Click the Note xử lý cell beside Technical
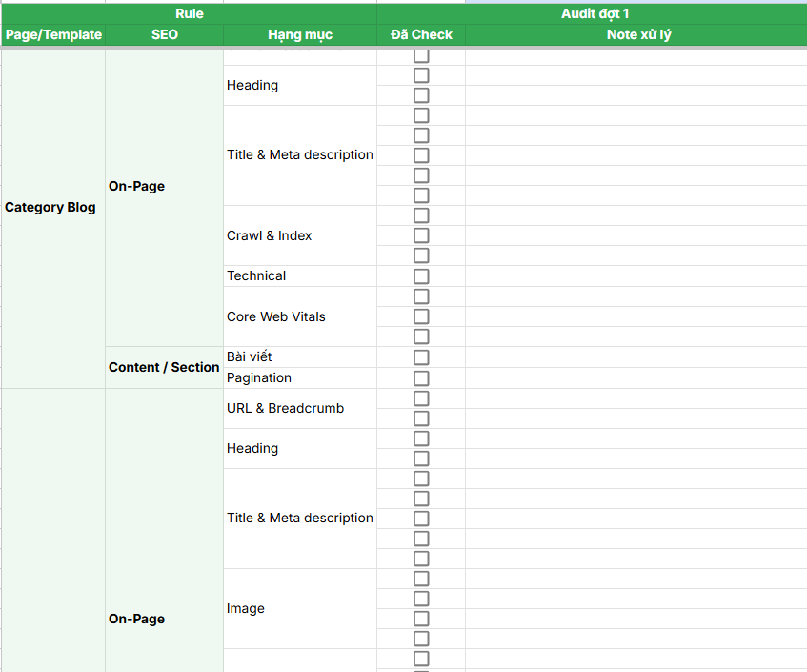The image size is (807, 672). pos(636,275)
